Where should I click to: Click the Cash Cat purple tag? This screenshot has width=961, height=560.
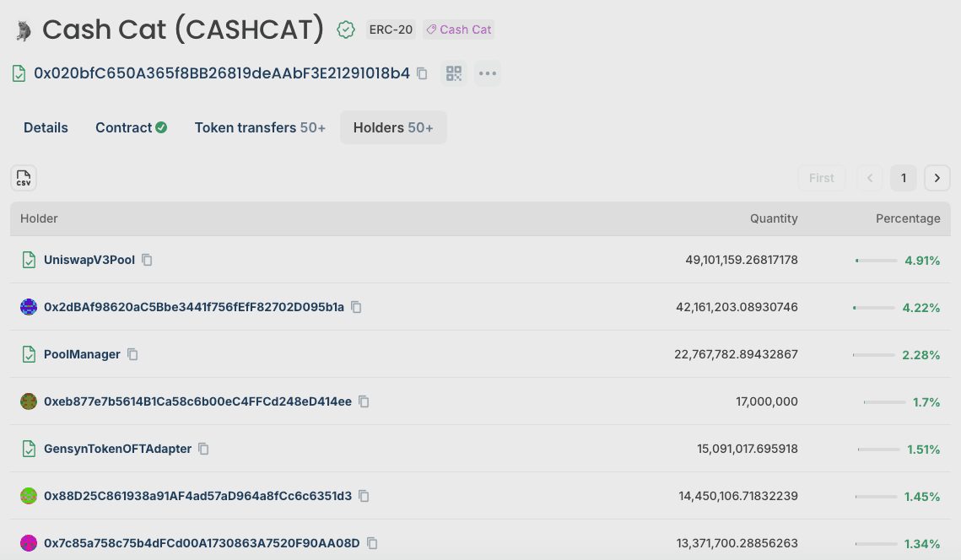(458, 30)
